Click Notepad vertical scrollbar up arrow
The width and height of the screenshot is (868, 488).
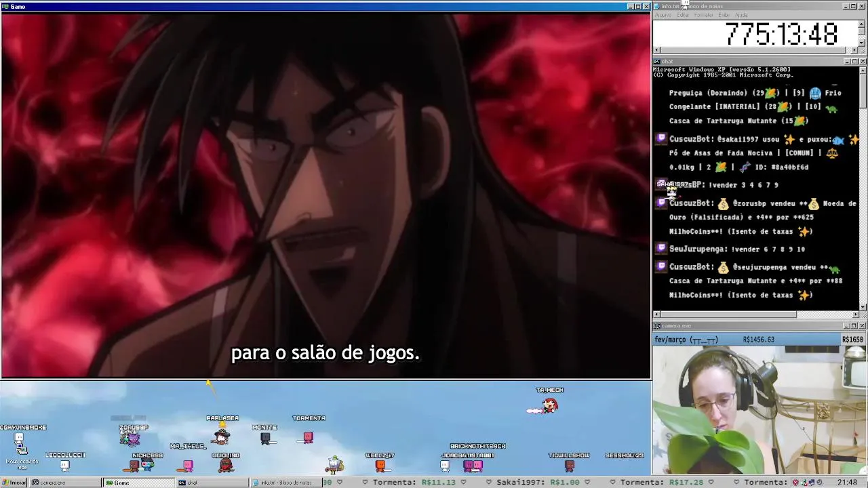point(863,24)
